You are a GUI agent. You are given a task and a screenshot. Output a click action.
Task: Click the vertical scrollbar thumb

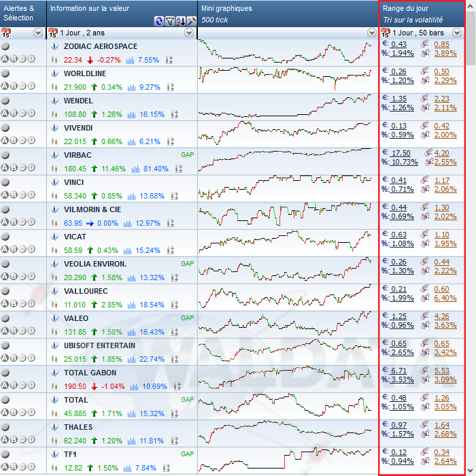pos(471,39)
